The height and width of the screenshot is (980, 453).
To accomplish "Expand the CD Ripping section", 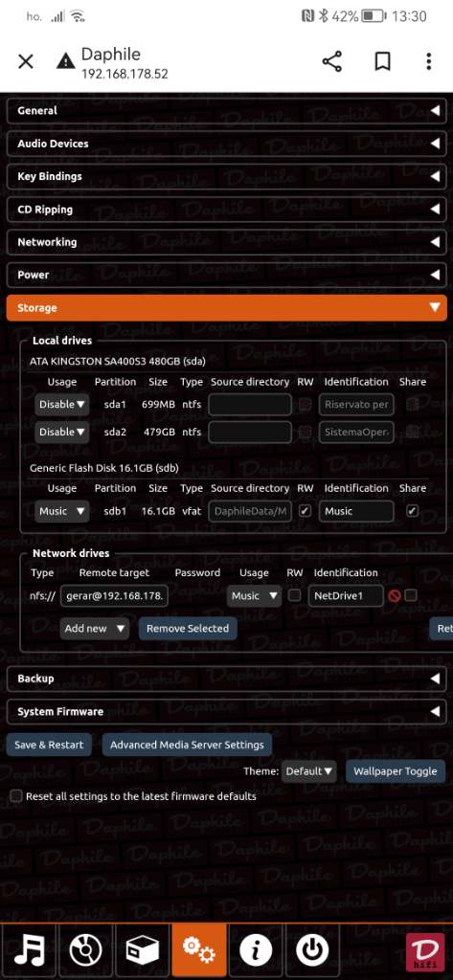I will [x=226, y=210].
